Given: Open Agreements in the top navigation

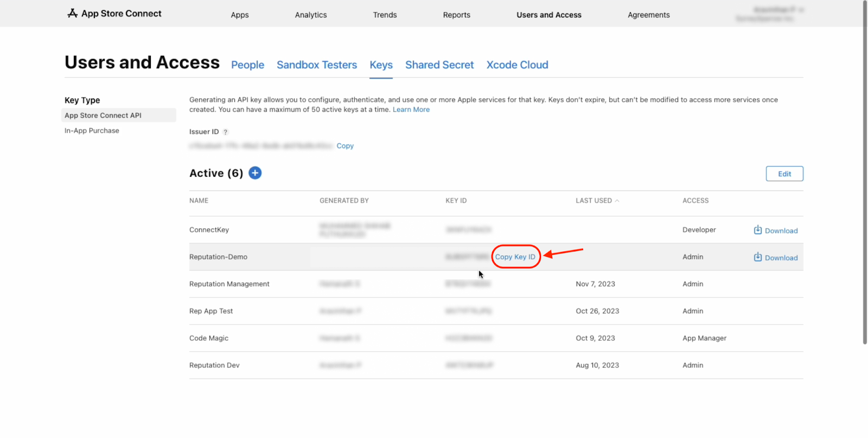Looking at the screenshot, I should pos(648,15).
